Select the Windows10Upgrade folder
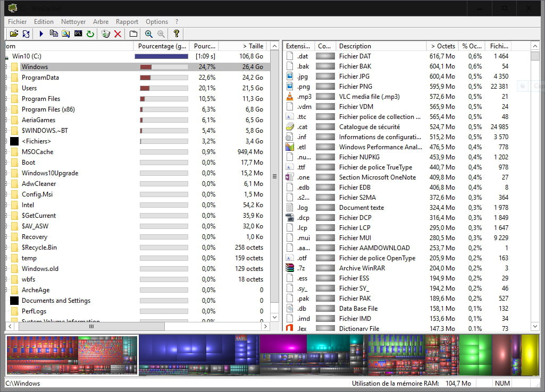 point(137,173)
